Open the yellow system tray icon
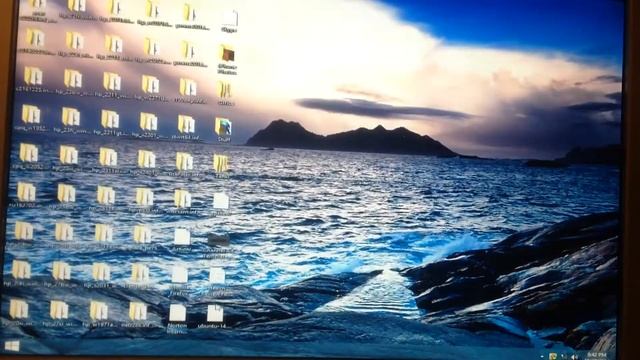The image size is (640, 360). click(x=553, y=356)
